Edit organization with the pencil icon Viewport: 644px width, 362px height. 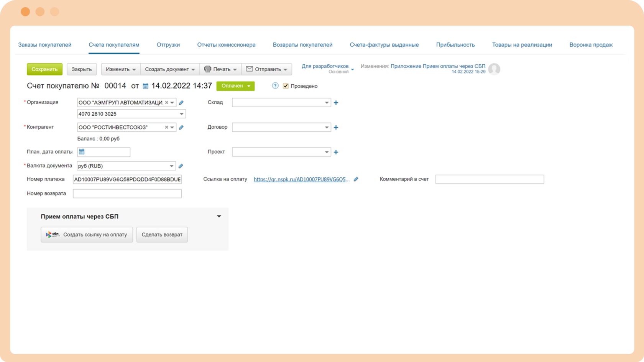click(181, 103)
